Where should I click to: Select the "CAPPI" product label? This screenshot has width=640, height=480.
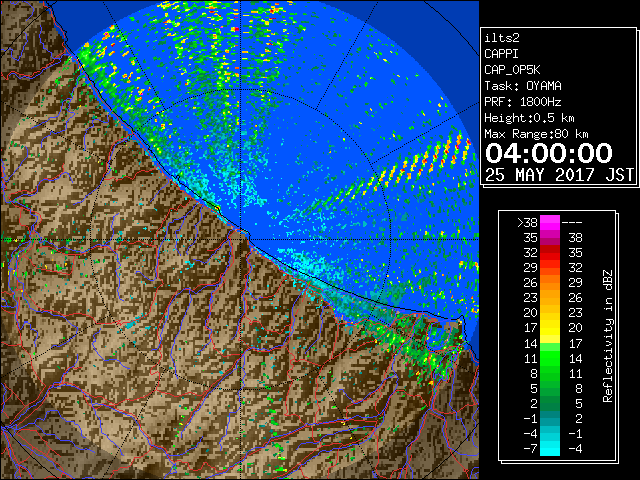pos(501,54)
